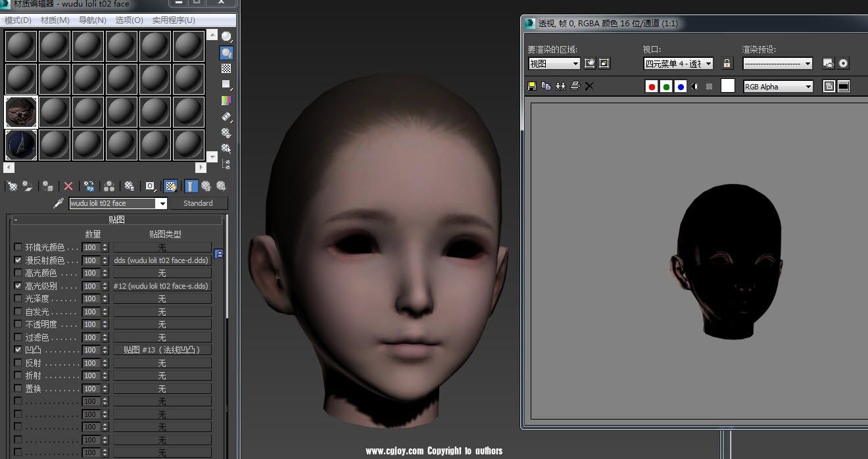Enable the 环境光颜色 checkbox
This screenshot has width=868, height=459.
pyautogui.click(x=17, y=247)
